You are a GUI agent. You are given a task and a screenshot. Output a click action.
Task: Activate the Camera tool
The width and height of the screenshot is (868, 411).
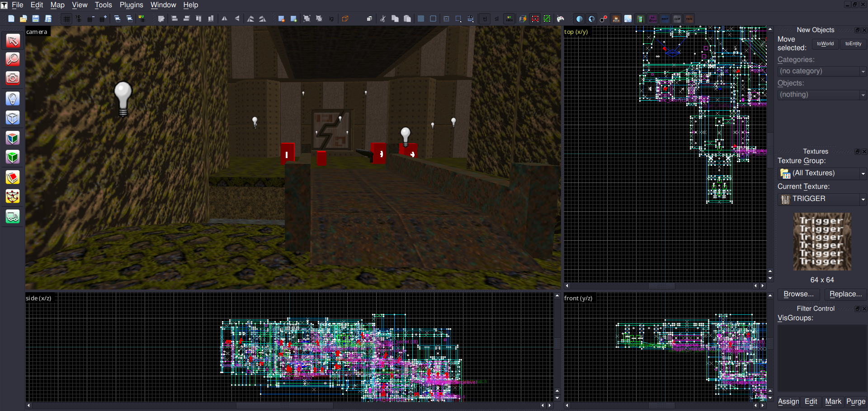coord(13,78)
